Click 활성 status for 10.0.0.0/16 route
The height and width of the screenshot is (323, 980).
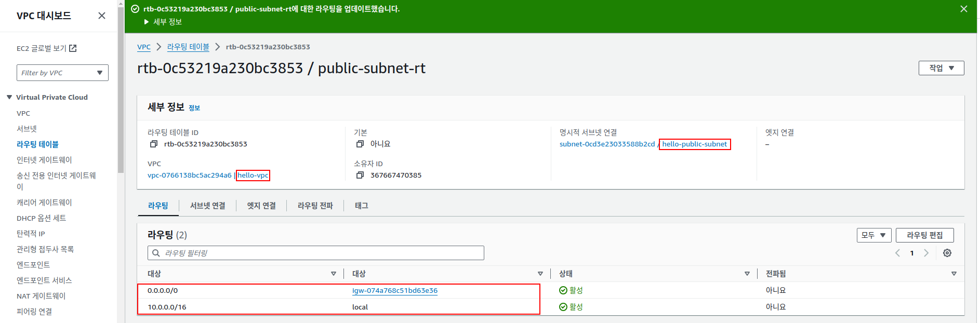(x=571, y=307)
